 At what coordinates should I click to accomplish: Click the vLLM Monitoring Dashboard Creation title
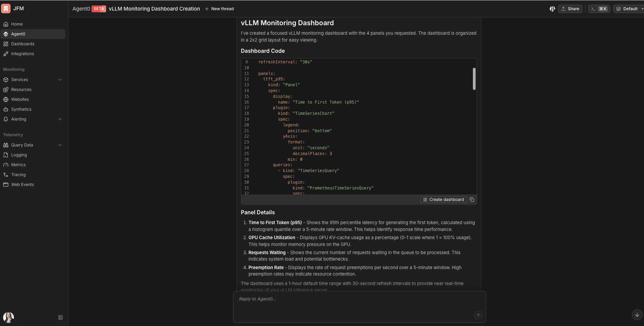154,9
